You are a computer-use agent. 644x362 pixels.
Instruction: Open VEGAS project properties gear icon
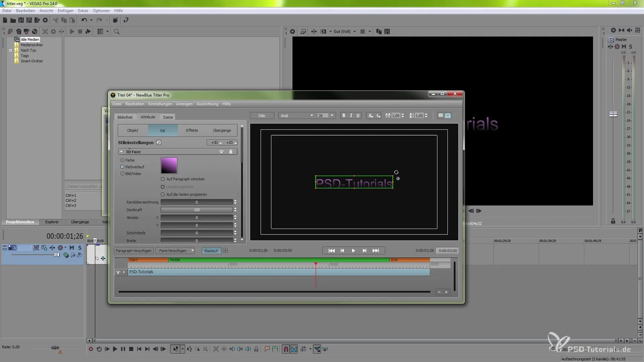[x=45, y=20]
